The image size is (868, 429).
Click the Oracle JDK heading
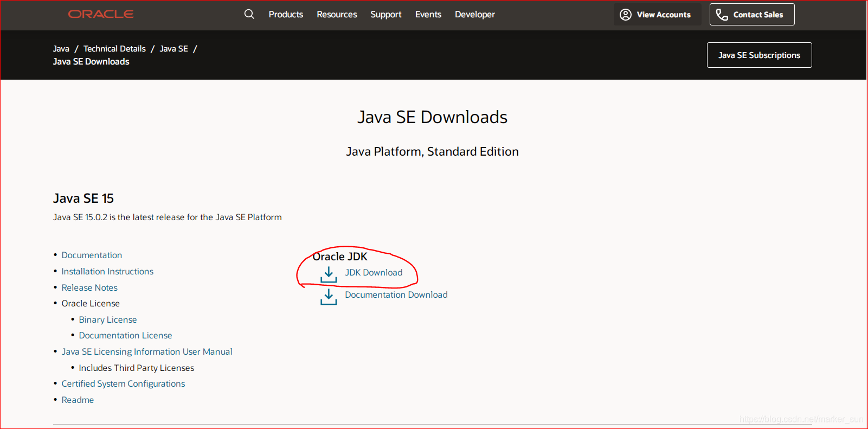pos(340,257)
